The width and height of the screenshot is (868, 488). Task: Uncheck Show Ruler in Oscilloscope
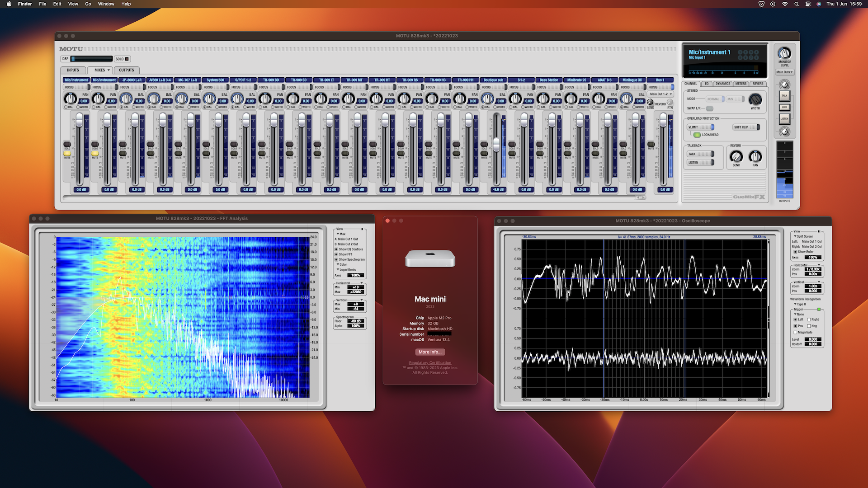pyautogui.click(x=795, y=252)
